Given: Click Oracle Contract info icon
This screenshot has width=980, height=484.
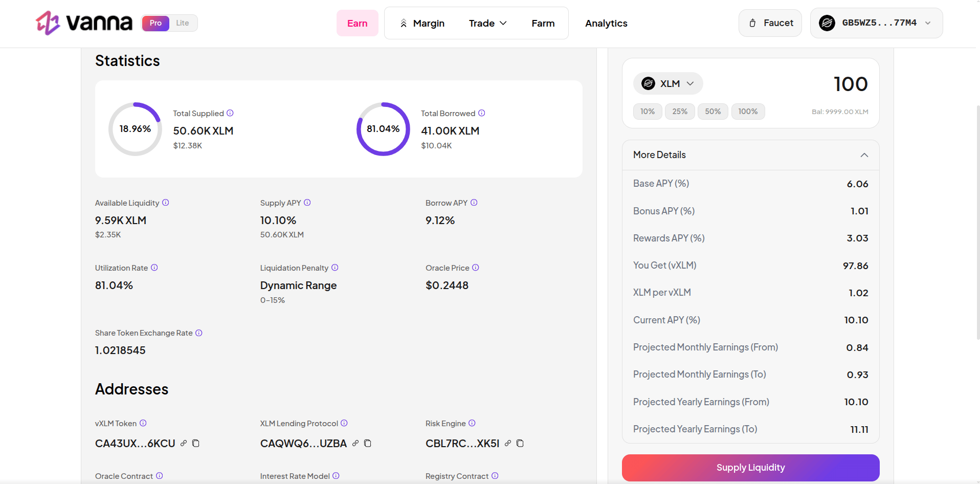Looking at the screenshot, I should 160,476.
